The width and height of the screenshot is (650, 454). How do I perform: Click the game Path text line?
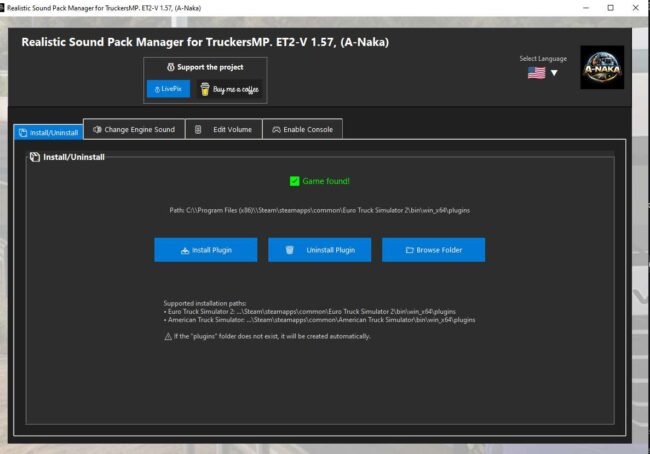click(x=320, y=210)
